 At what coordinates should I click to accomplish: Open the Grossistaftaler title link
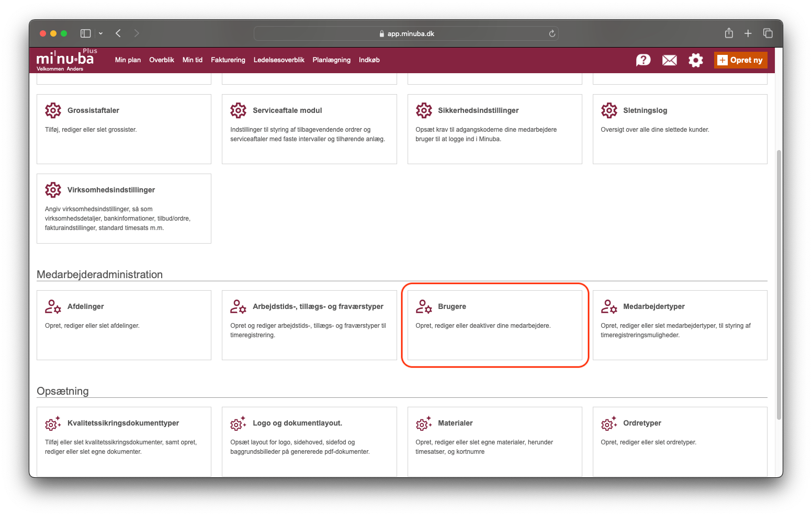click(93, 110)
